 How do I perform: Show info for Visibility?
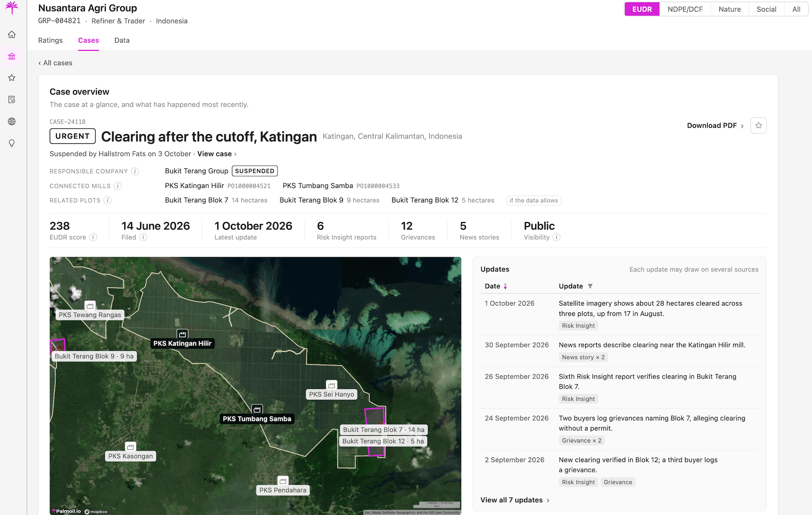[x=556, y=237]
